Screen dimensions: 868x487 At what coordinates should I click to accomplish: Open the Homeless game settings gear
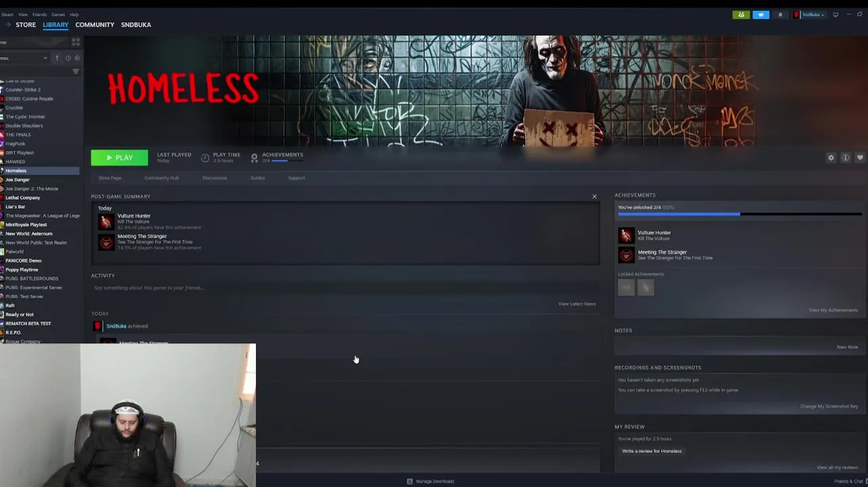click(831, 158)
